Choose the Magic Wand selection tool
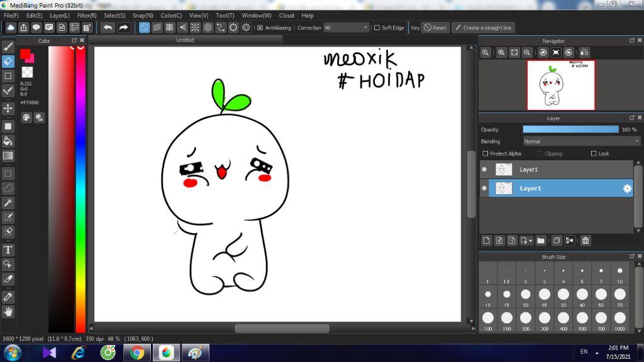 coord(8,202)
